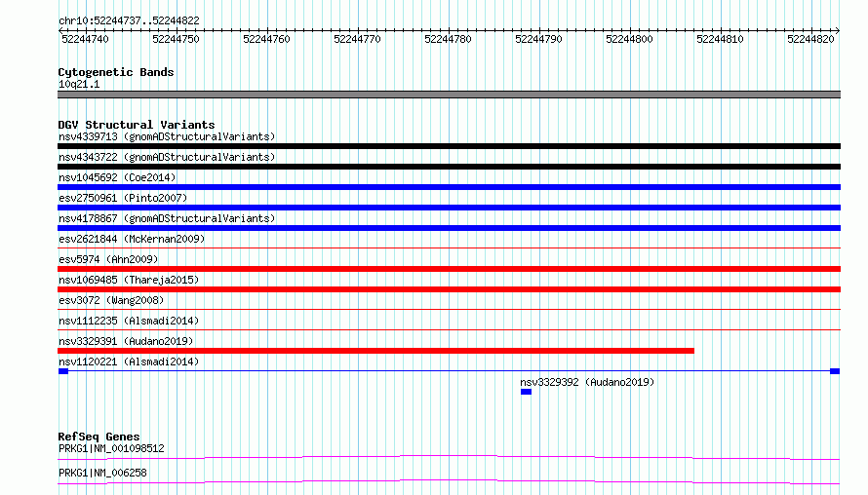Click the DGV Structural Variants track title
The image size is (868, 495).
pos(137,125)
